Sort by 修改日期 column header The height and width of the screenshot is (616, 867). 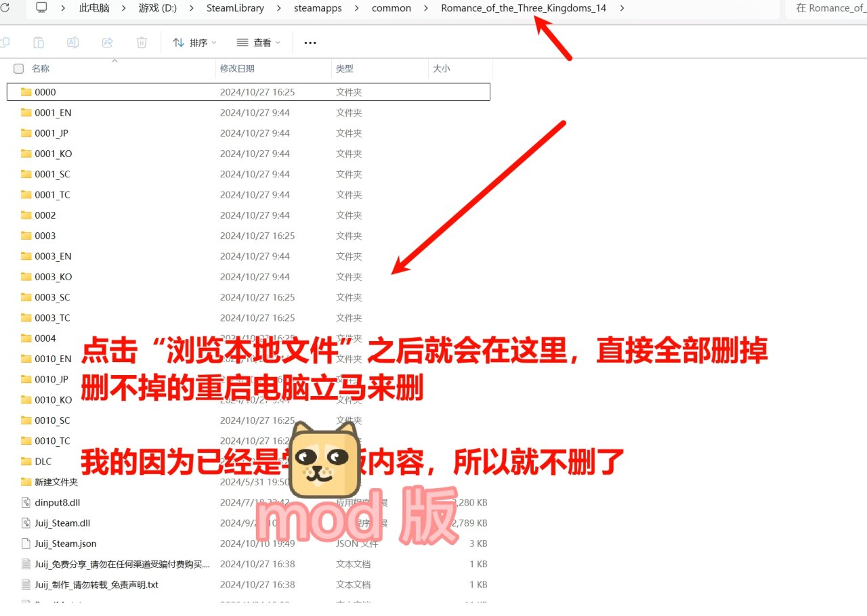pos(237,68)
